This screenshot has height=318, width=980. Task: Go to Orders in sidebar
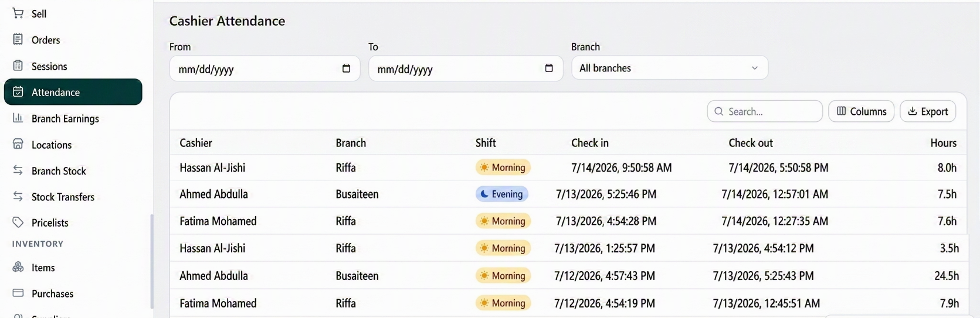pos(73,40)
